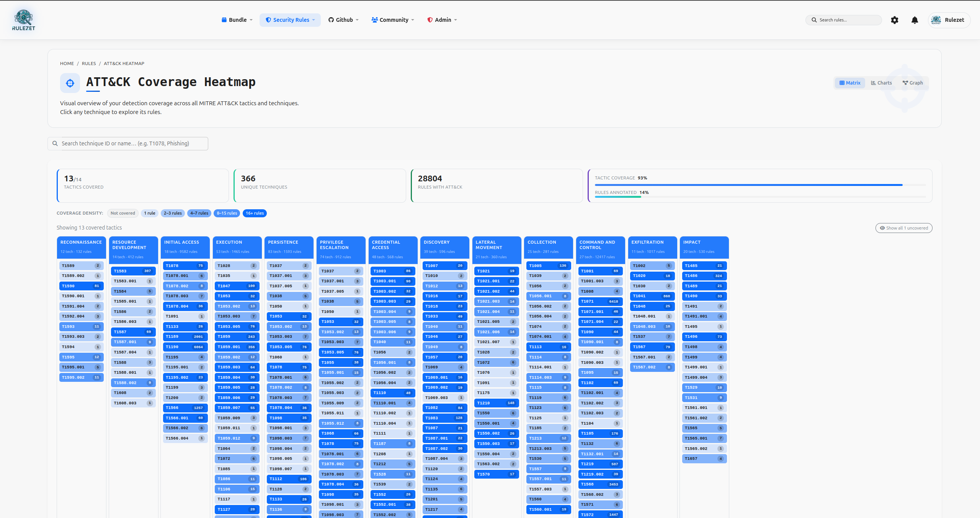Click the Admin shield icon

430,20
